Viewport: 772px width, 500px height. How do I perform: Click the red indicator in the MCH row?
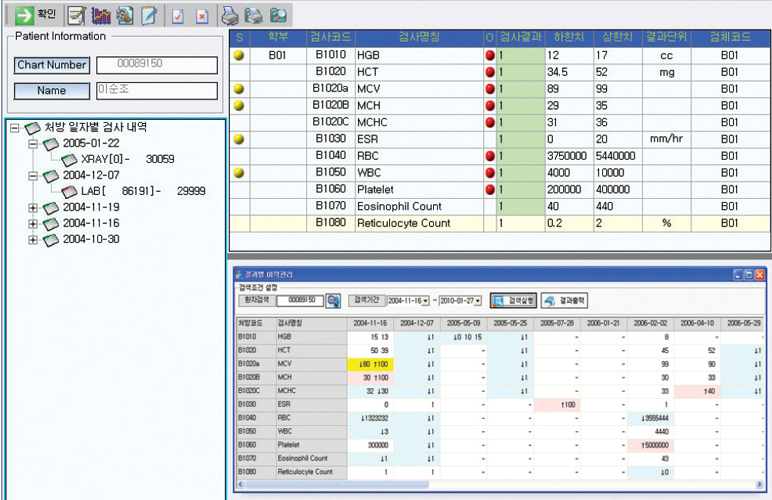[x=489, y=106]
